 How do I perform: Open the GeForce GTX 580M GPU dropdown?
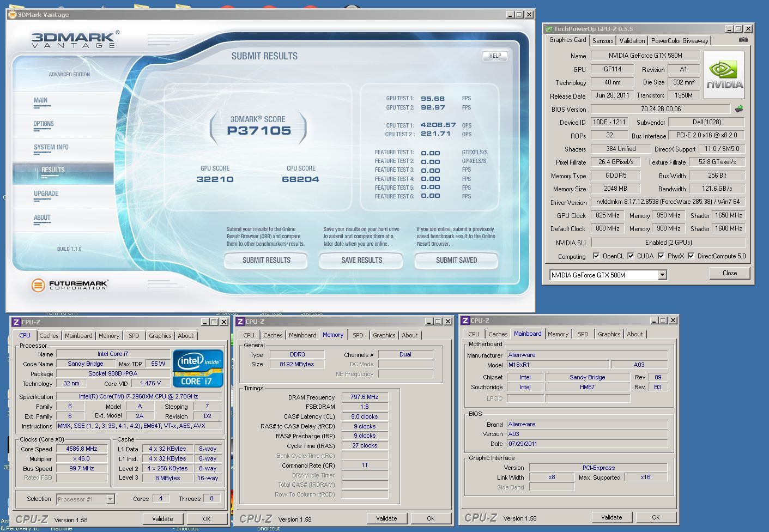coord(662,275)
